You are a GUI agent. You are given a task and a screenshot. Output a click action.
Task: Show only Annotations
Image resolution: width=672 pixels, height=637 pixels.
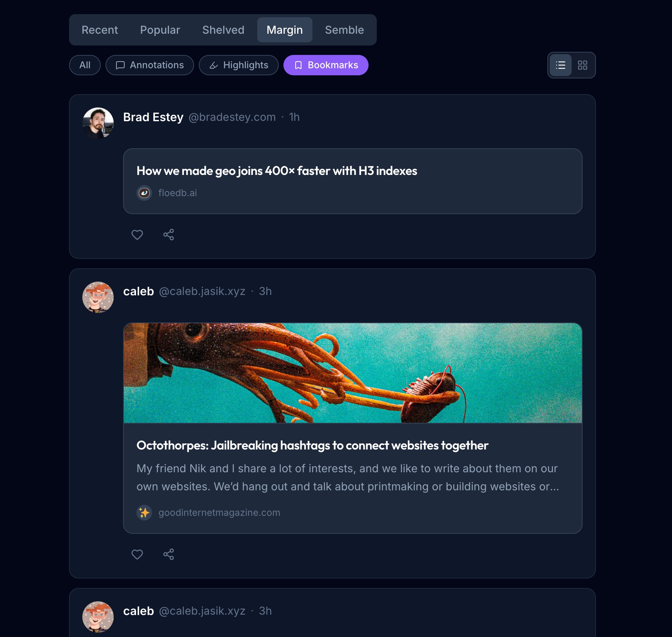click(x=150, y=65)
